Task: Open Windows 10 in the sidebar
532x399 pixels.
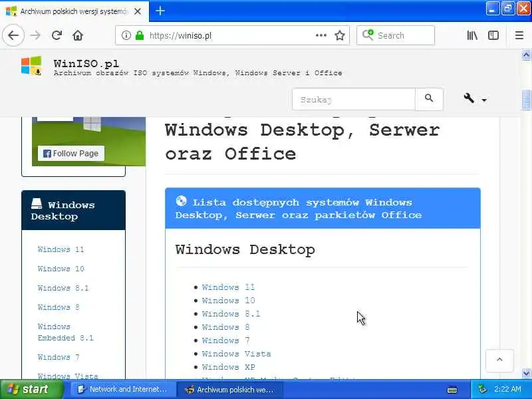Action: pos(61,269)
